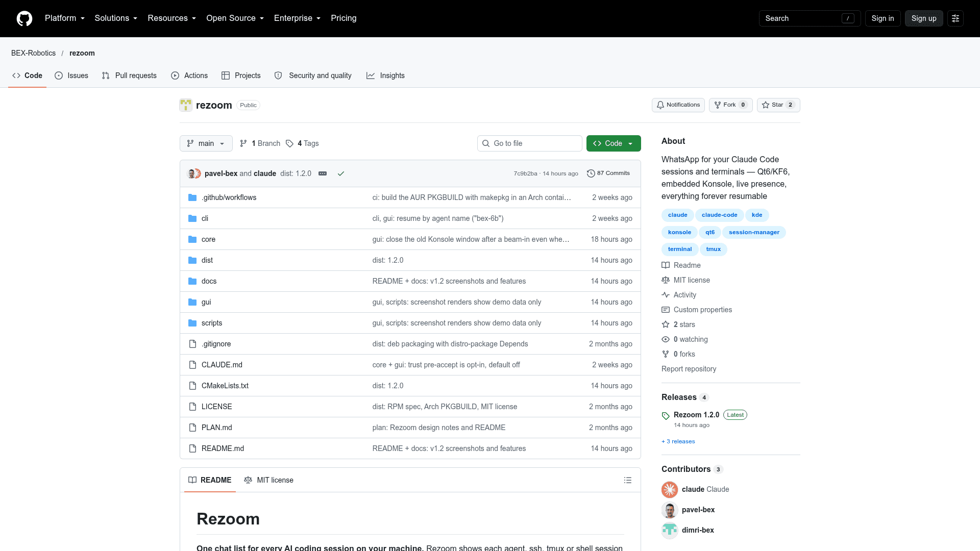Open the Platform navigation dropdown
Viewport: 980px width, 551px height.
coord(65,18)
